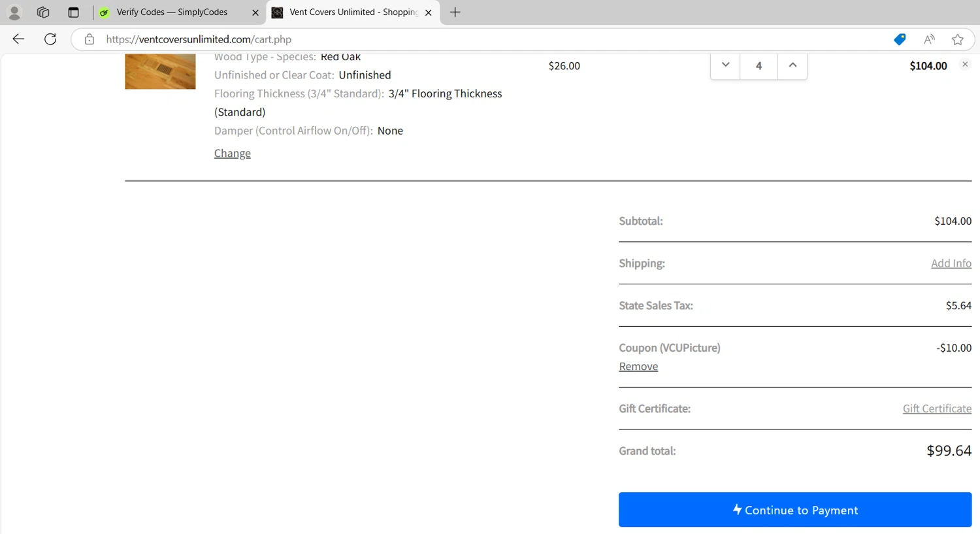
Task: Select the quantity field showing 4
Action: coord(759,65)
